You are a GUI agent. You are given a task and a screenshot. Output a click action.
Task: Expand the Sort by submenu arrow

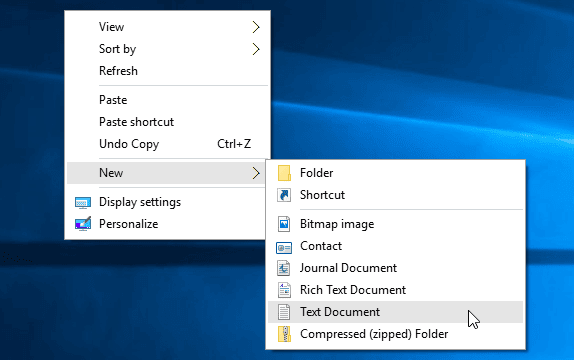tap(256, 49)
